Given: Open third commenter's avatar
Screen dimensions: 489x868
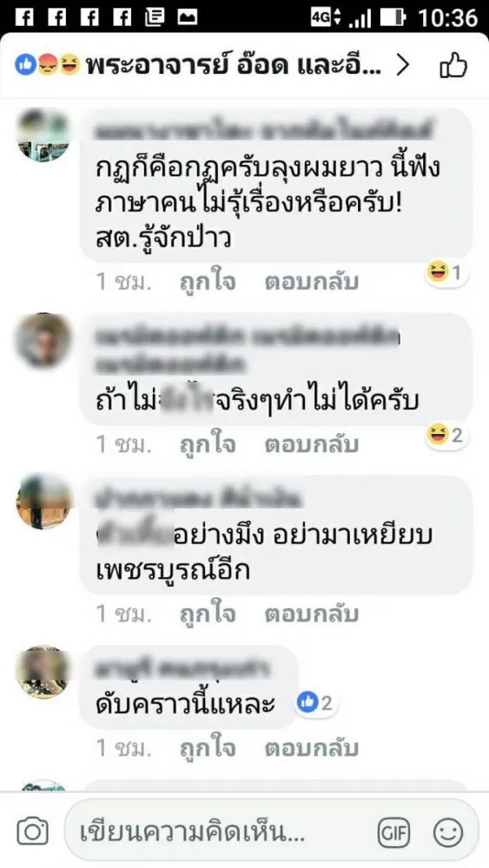Looking at the screenshot, I should click(x=43, y=502).
